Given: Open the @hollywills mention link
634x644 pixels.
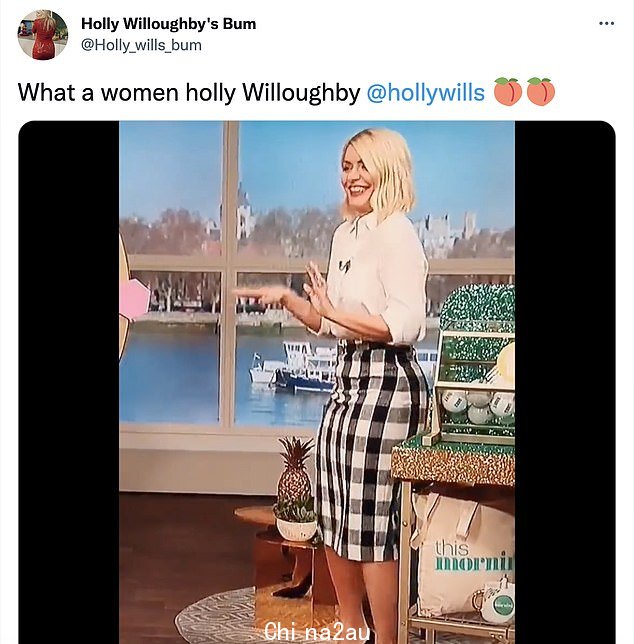Looking at the screenshot, I should pos(425,92).
